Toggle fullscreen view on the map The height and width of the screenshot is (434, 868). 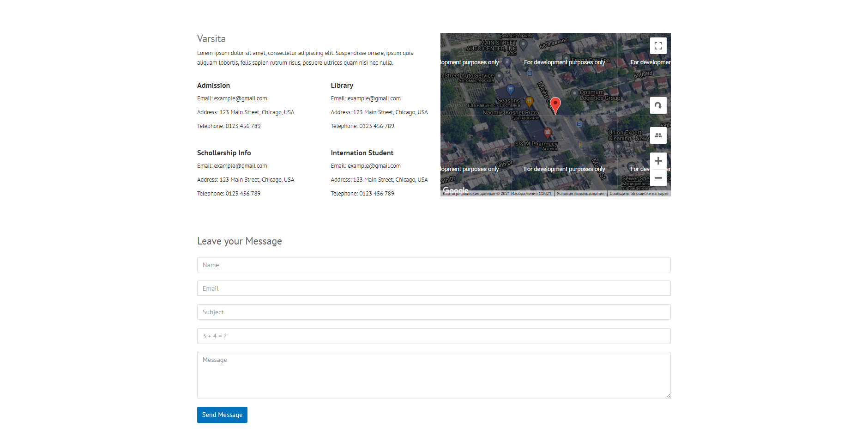[658, 46]
